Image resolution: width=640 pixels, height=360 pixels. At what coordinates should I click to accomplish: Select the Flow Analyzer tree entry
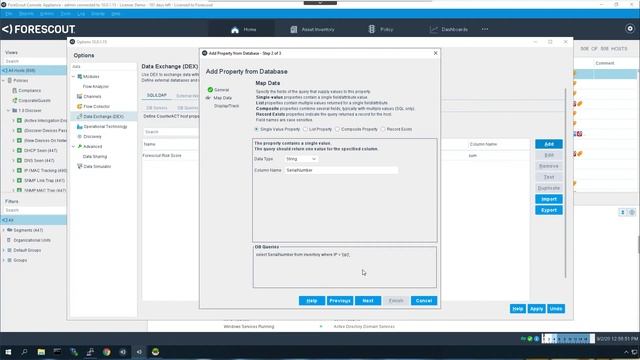[96, 87]
